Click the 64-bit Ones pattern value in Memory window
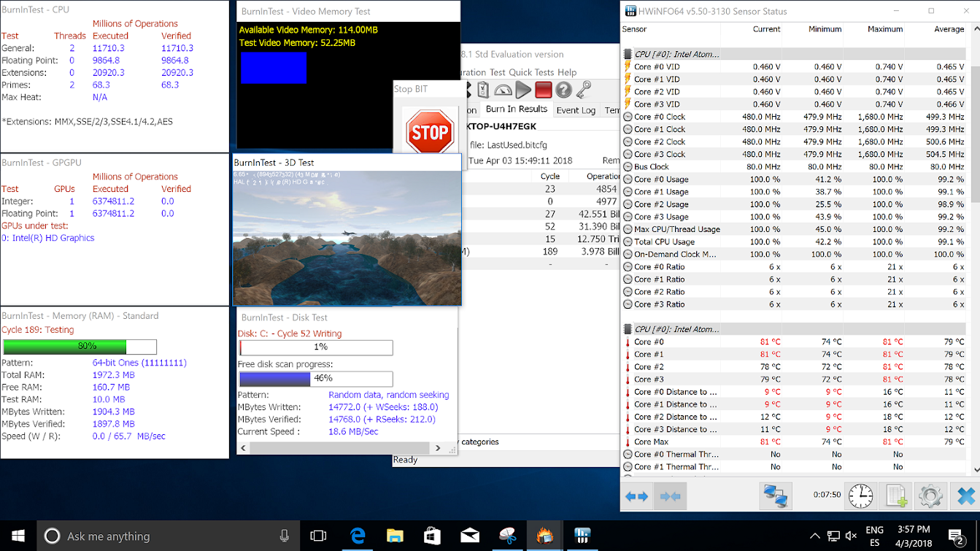Viewport: 980px width, 551px height. [139, 363]
